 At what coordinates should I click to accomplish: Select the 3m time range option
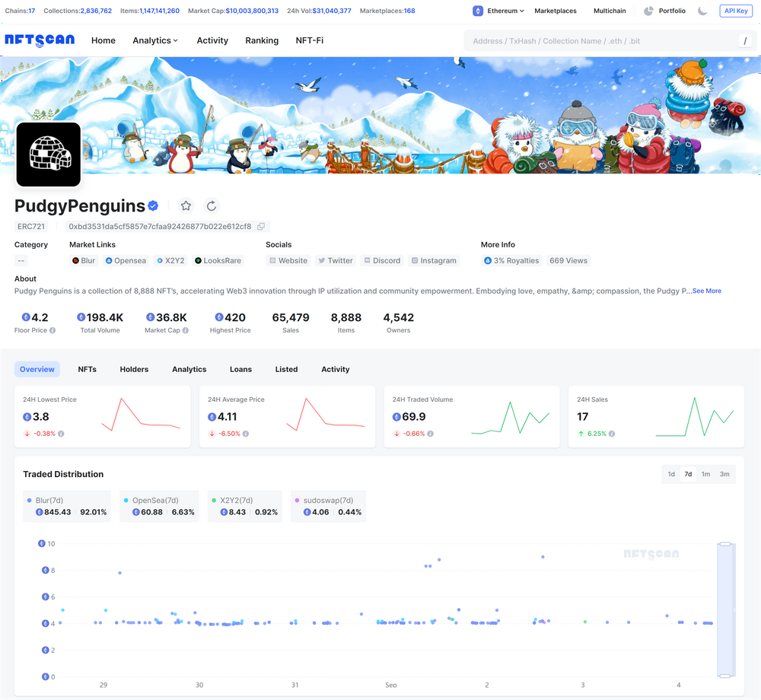coord(724,474)
